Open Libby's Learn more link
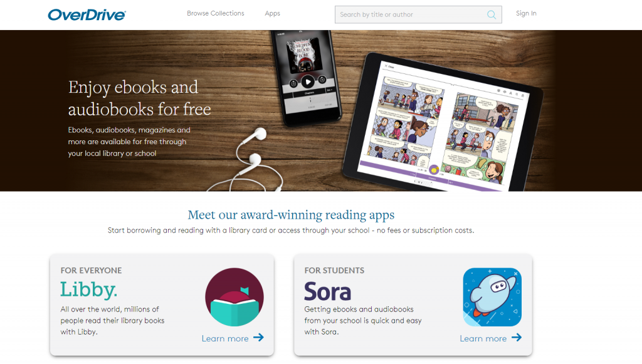 point(225,339)
